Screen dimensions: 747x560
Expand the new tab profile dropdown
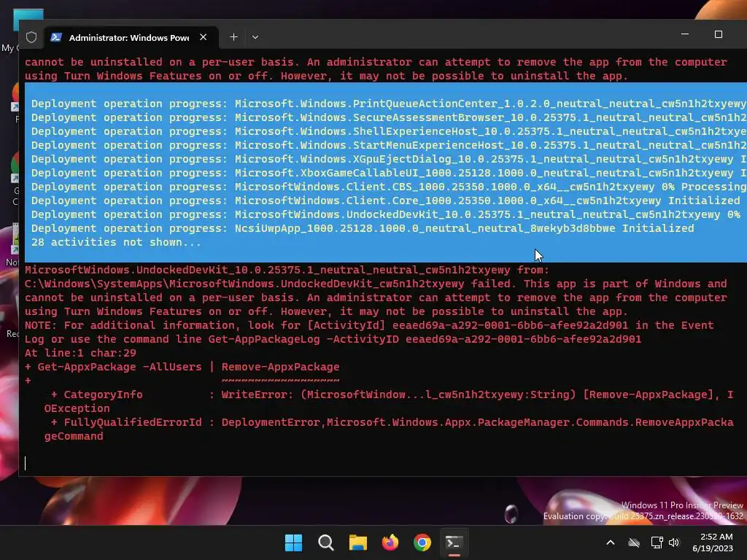coord(255,37)
